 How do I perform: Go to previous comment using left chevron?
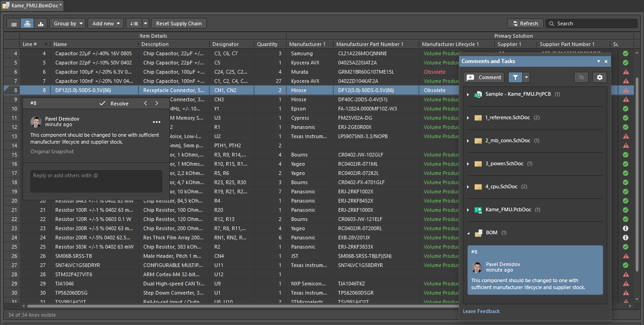146,104
